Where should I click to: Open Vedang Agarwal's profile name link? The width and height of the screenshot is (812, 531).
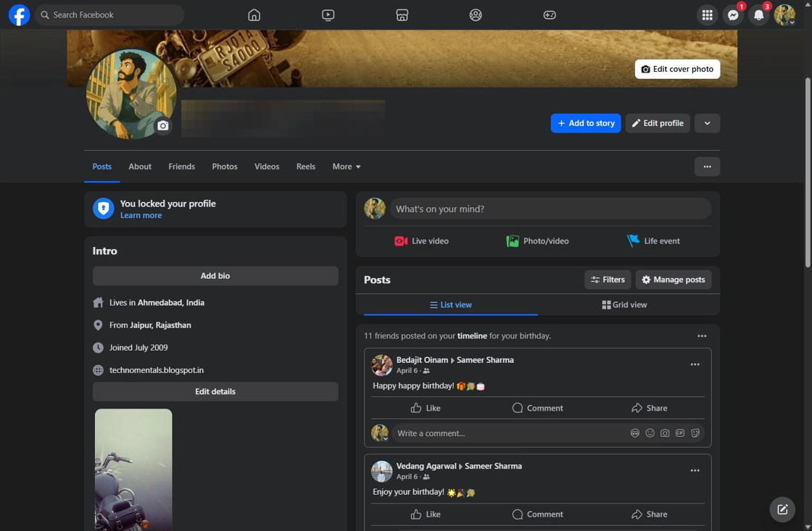pos(426,466)
